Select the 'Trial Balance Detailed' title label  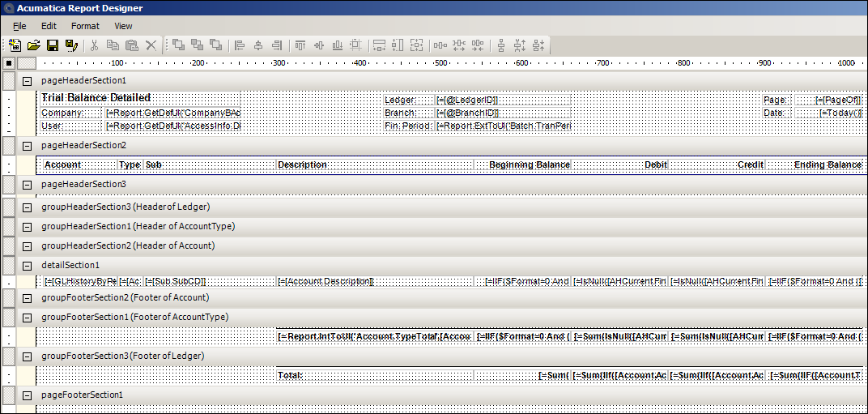(96, 98)
